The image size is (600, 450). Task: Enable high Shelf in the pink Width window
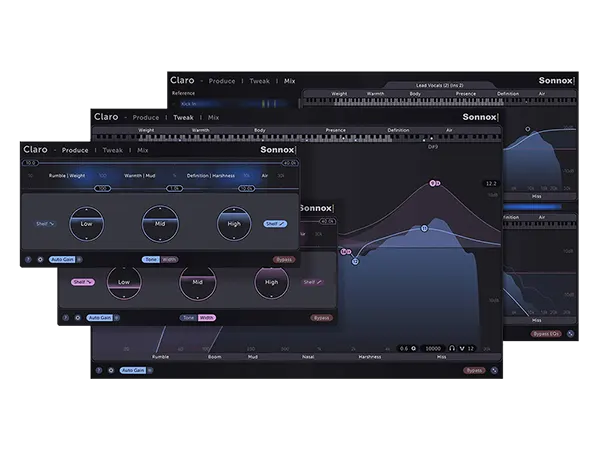coord(312,282)
